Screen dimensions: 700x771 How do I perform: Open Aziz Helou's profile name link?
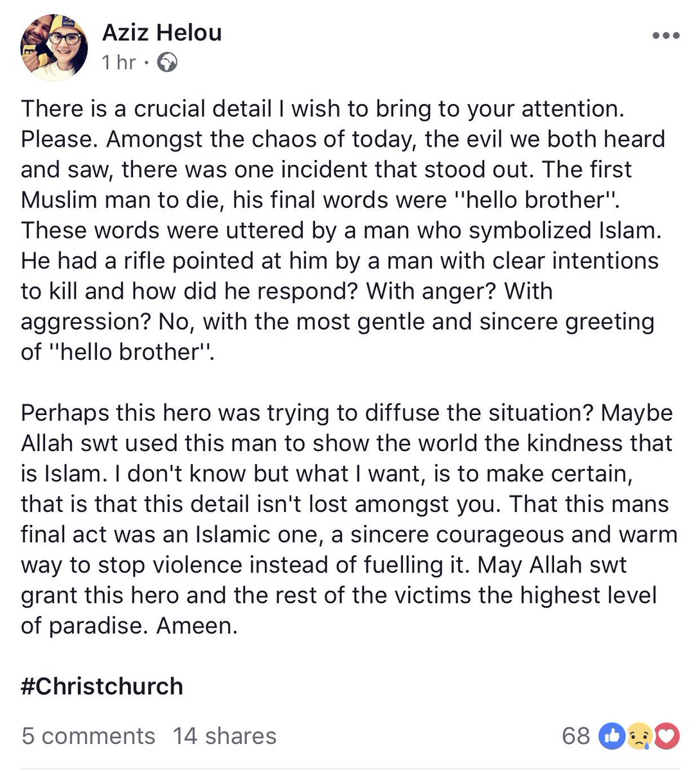click(162, 32)
